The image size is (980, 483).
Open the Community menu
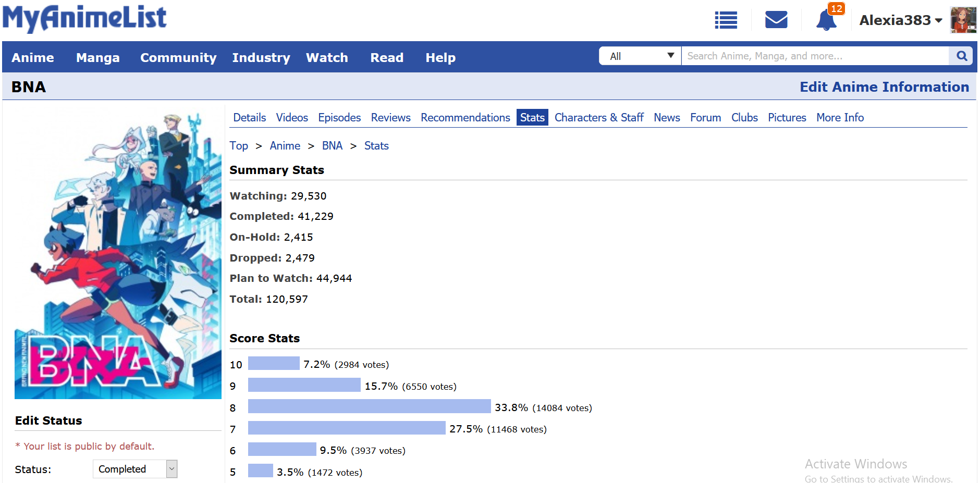pos(178,57)
